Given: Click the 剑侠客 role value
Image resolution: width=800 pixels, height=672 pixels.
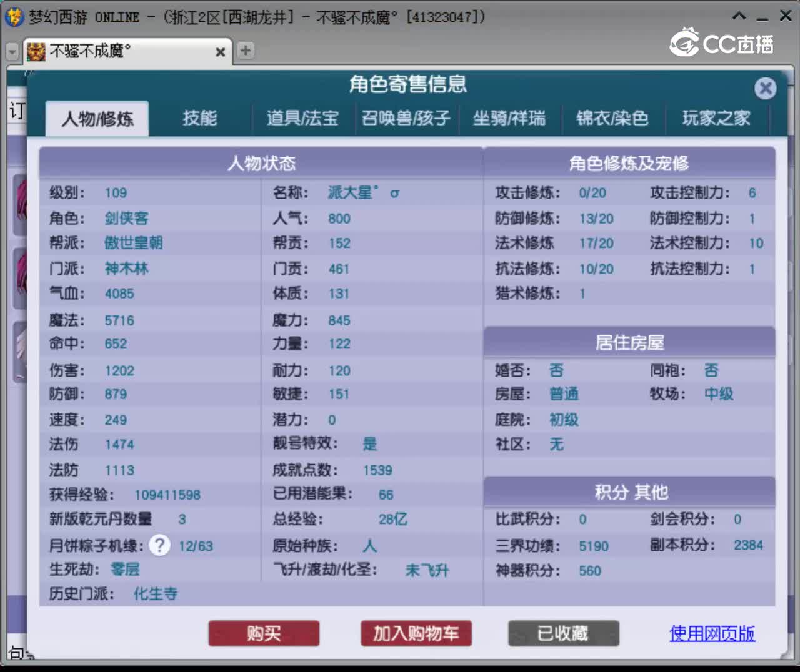Looking at the screenshot, I should 127,218.
